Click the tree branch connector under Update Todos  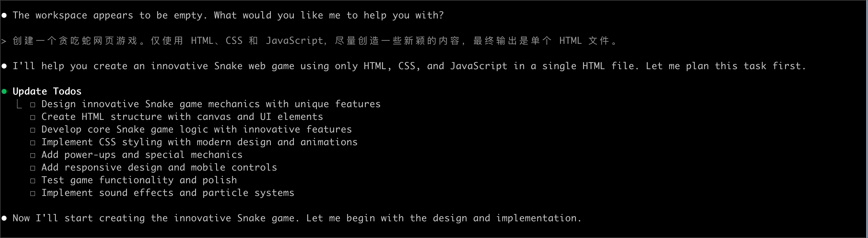coord(19,104)
